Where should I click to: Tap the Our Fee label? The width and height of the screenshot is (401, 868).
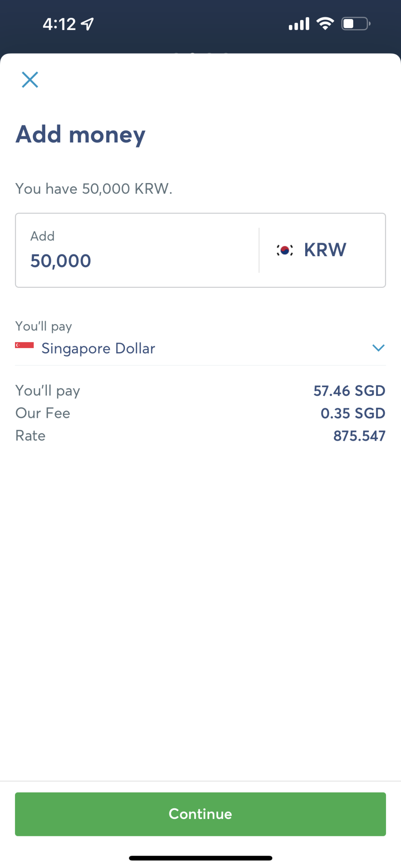point(43,413)
